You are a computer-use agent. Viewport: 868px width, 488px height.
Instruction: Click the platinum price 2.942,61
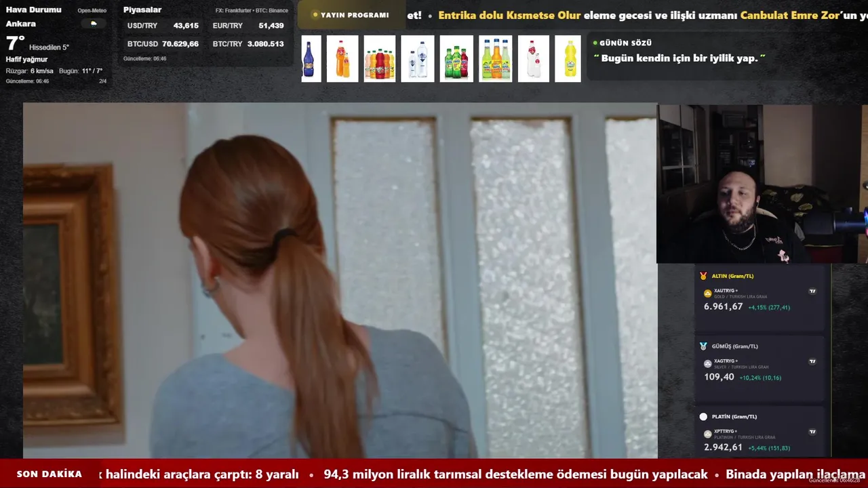coord(723,447)
